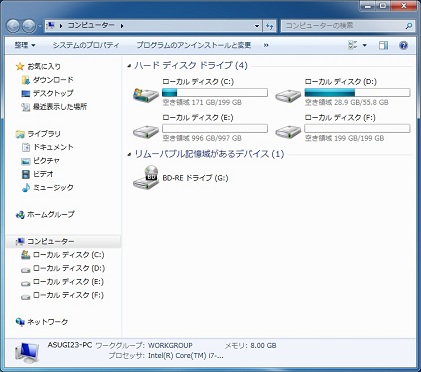Open Local Disk (C:) drive icon
421x372 pixels.
146,95
